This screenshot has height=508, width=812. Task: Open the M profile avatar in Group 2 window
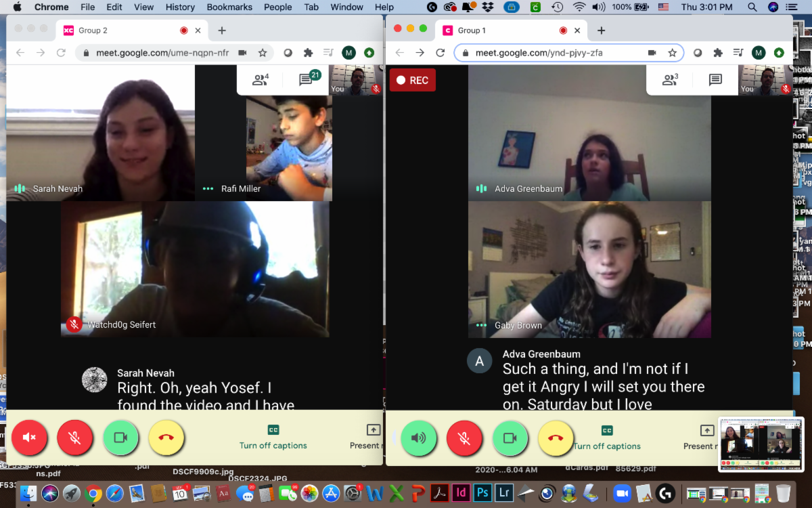pyautogui.click(x=348, y=53)
